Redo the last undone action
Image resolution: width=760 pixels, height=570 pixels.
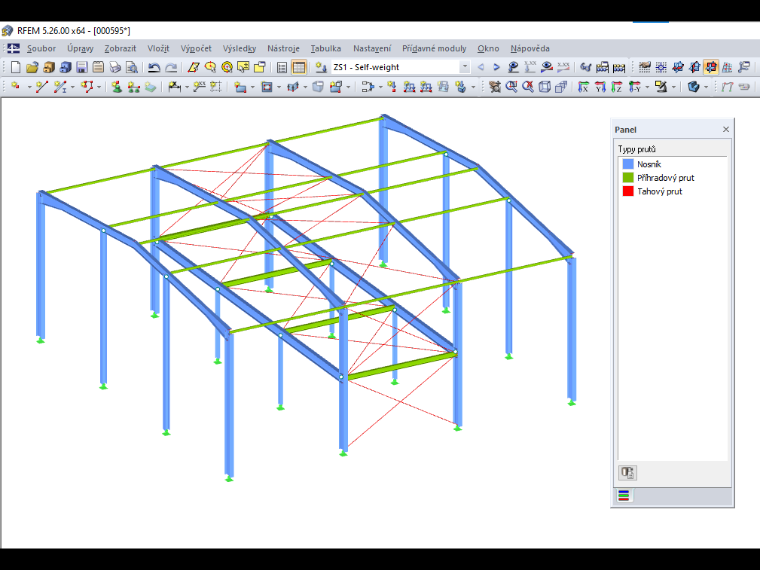click(171, 67)
